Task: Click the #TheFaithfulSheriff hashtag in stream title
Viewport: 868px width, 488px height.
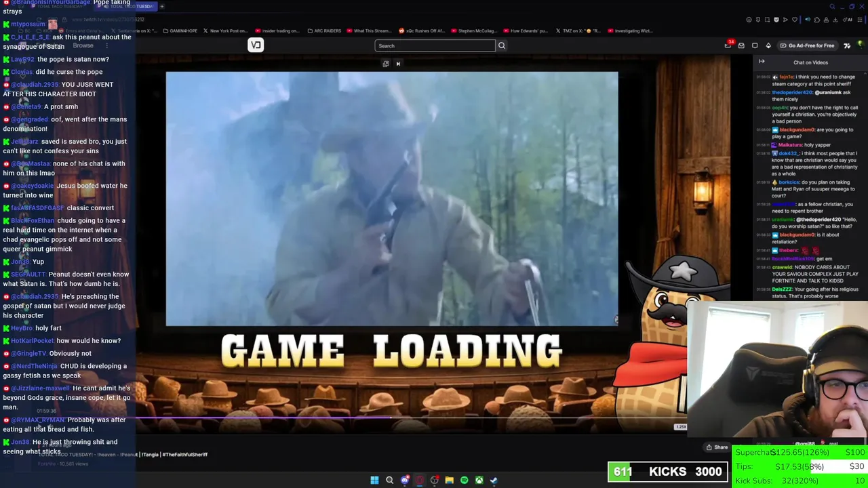Action: 184,454
